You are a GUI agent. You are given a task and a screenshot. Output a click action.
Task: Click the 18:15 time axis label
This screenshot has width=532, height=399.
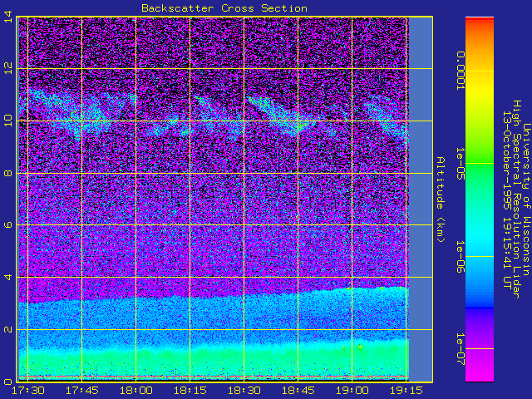(190, 391)
